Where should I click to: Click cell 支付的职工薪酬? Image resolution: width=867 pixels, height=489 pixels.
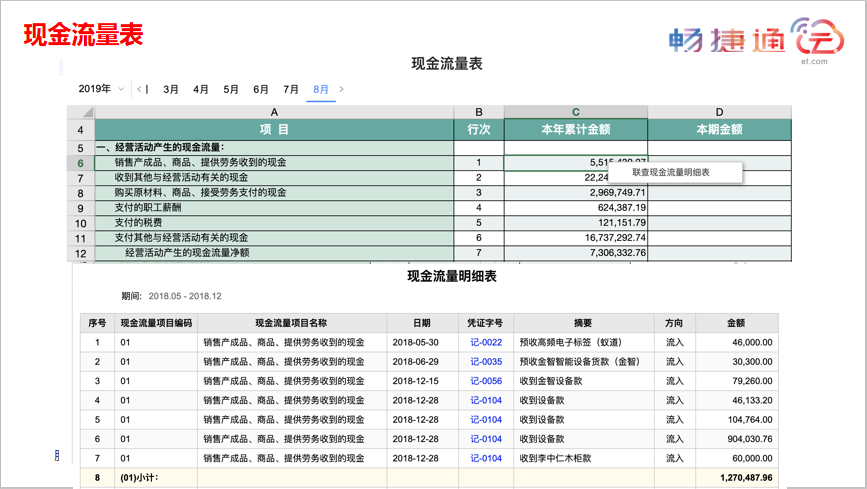pos(274,207)
